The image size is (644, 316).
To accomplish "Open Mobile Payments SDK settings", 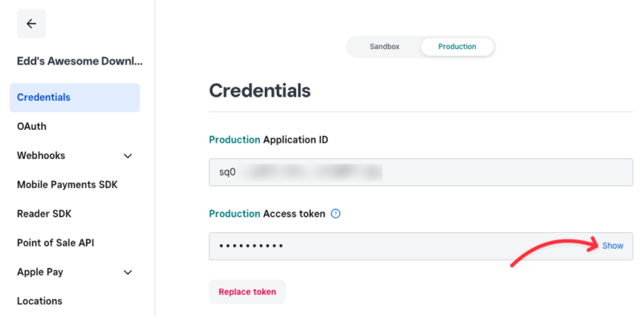I will coord(68,185).
